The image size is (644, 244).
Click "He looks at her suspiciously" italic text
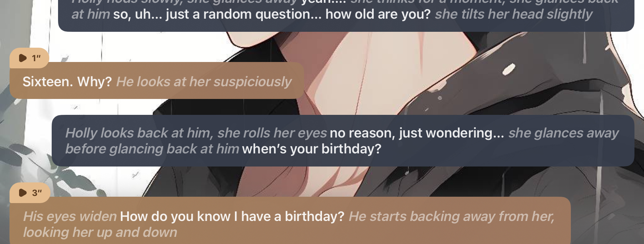point(204,81)
